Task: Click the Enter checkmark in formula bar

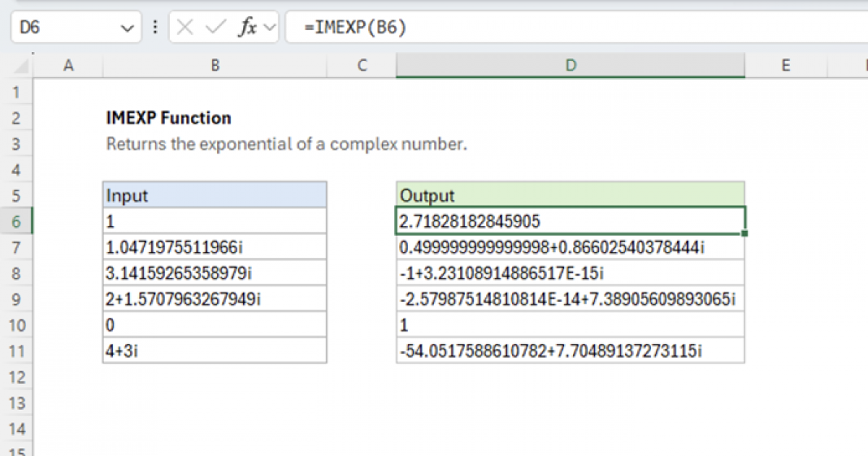Action: 216,28
